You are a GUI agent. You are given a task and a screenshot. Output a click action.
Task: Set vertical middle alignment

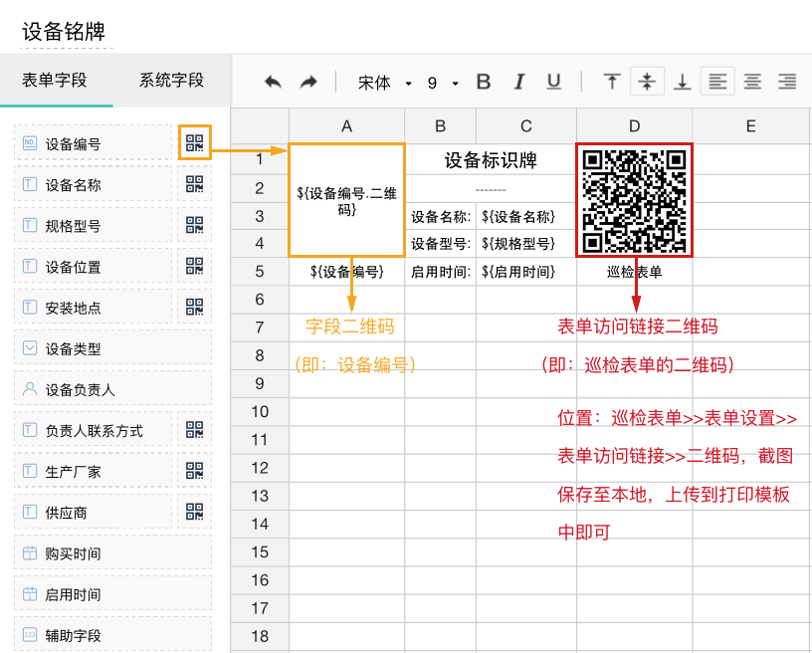[x=647, y=82]
